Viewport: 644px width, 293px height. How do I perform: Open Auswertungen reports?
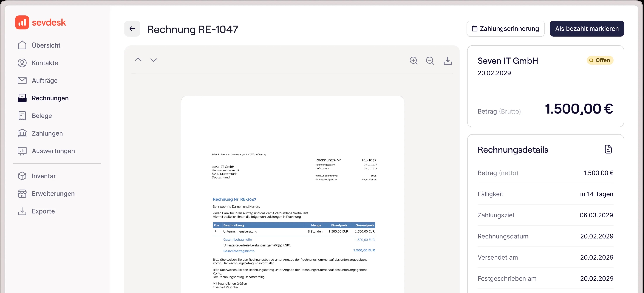[x=53, y=151]
